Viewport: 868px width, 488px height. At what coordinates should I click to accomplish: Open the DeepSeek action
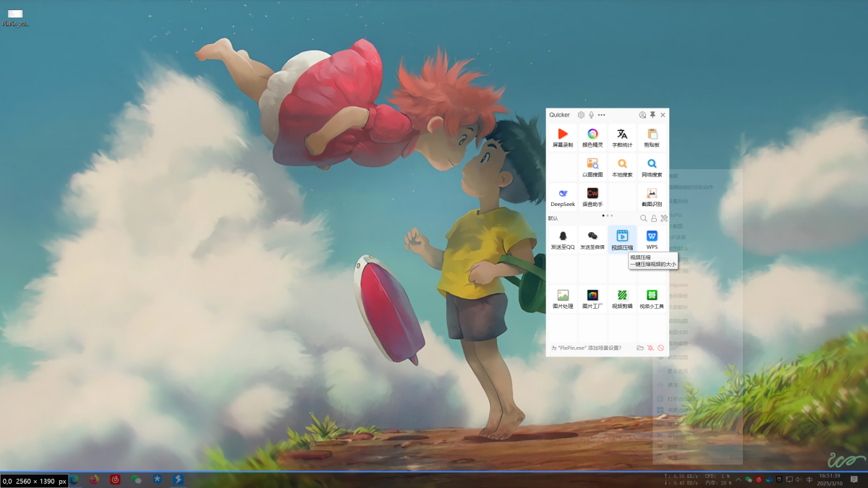point(563,197)
